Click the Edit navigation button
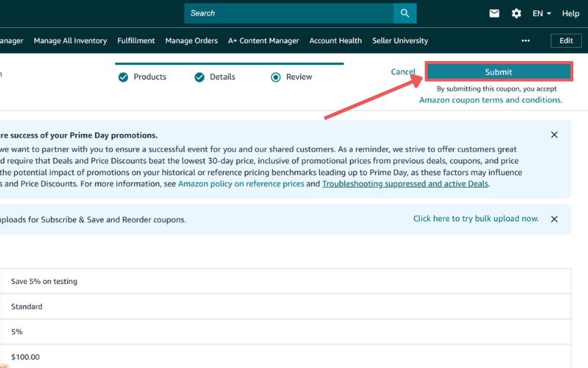 566,40
